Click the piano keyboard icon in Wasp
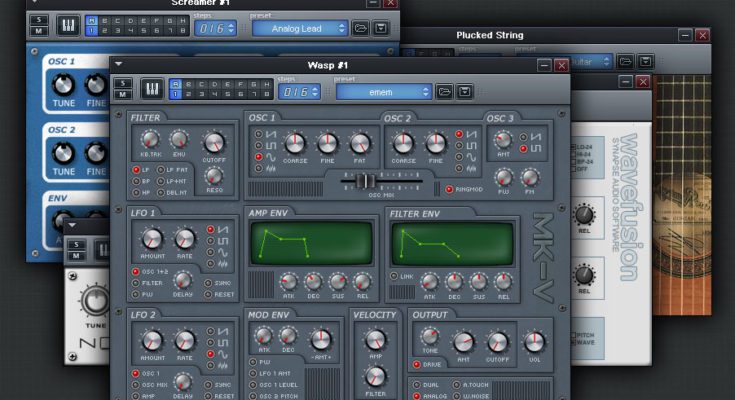This screenshot has height=400, width=735. click(x=152, y=90)
